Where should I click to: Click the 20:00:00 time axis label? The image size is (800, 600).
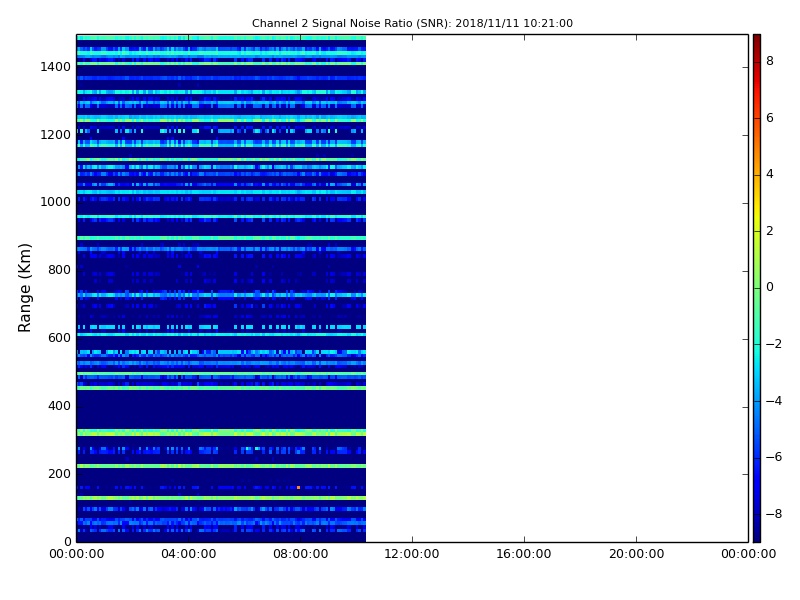coord(636,554)
